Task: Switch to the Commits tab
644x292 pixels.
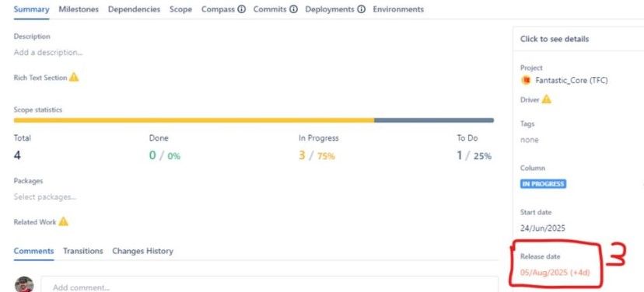Action: (270, 9)
